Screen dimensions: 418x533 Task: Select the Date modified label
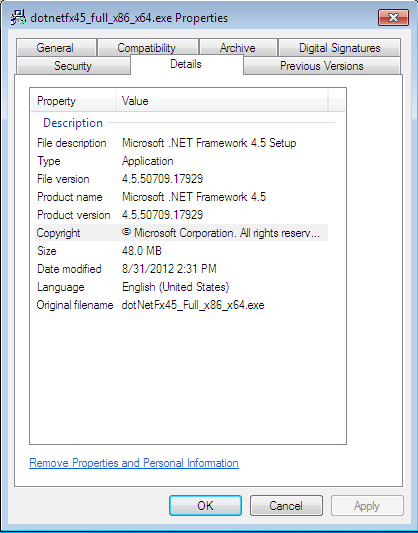(x=69, y=269)
